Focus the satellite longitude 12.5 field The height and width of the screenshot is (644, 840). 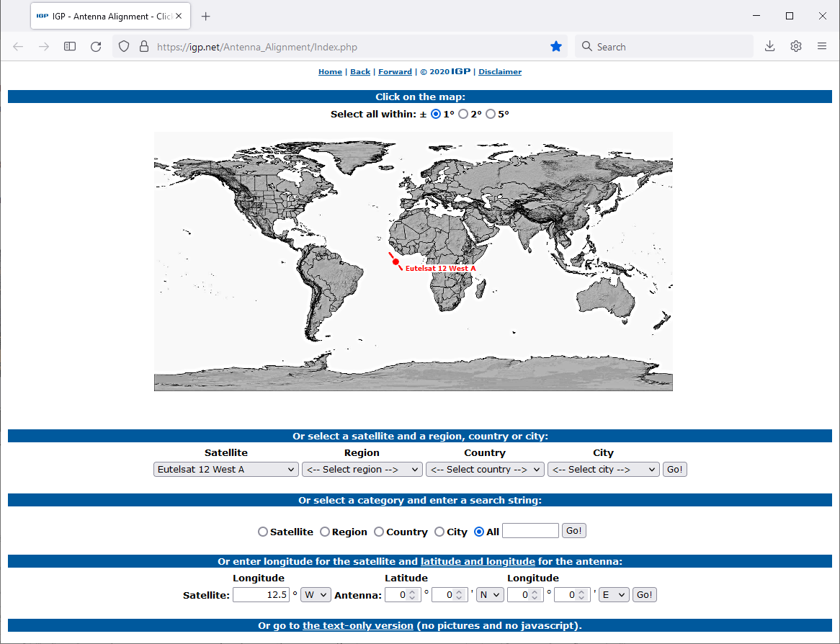click(x=261, y=595)
